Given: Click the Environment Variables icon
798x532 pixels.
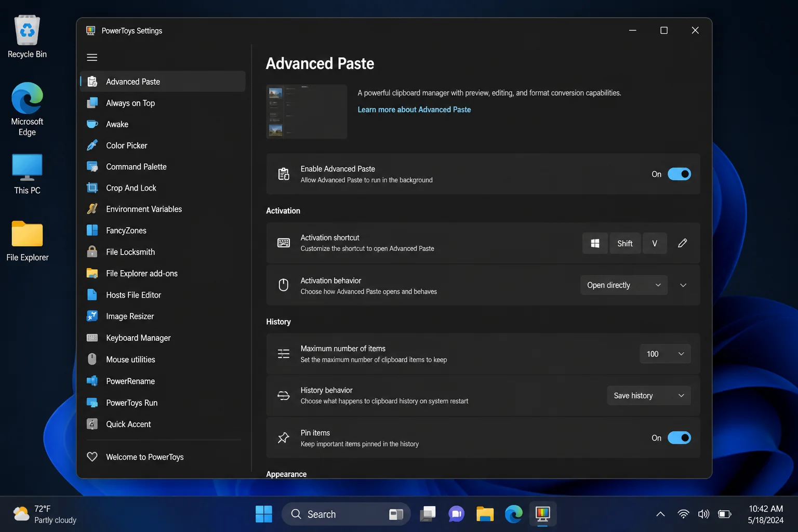Looking at the screenshot, I should [92, 209].
